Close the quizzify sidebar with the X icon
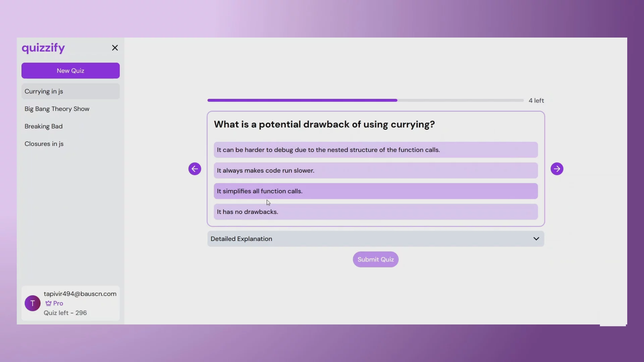This screenshot has width=644, height=362. [115, 48]
